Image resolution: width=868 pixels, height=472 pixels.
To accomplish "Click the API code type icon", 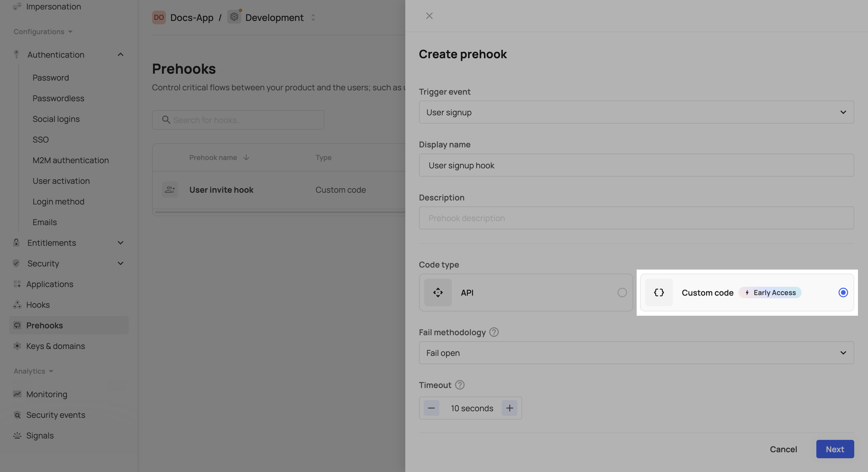I will [438, 292].
